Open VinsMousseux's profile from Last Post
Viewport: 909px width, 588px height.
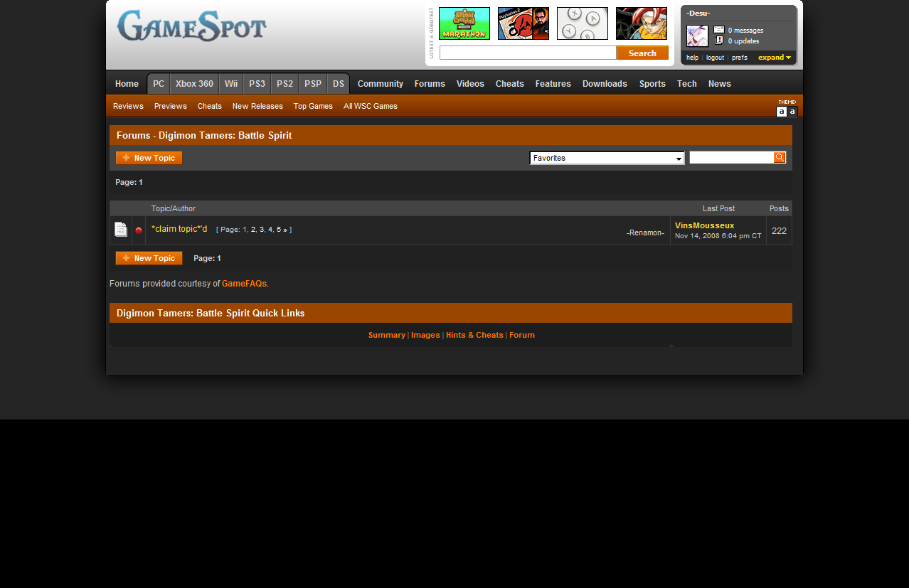(704, 225)
